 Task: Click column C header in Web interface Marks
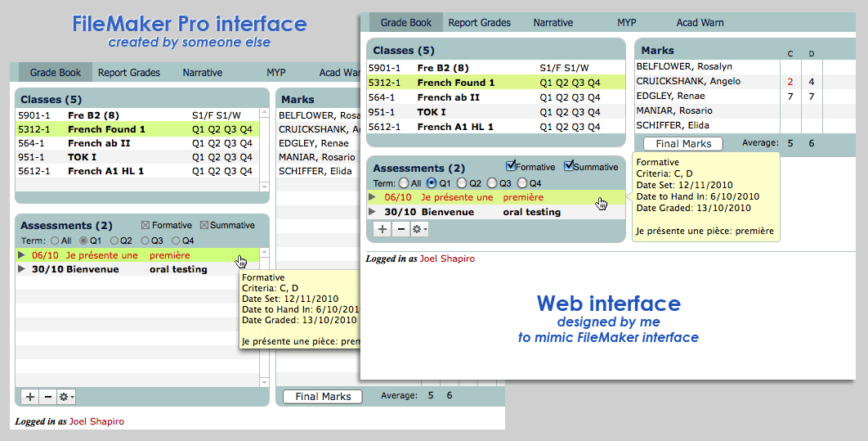click(x=790, y=54)
